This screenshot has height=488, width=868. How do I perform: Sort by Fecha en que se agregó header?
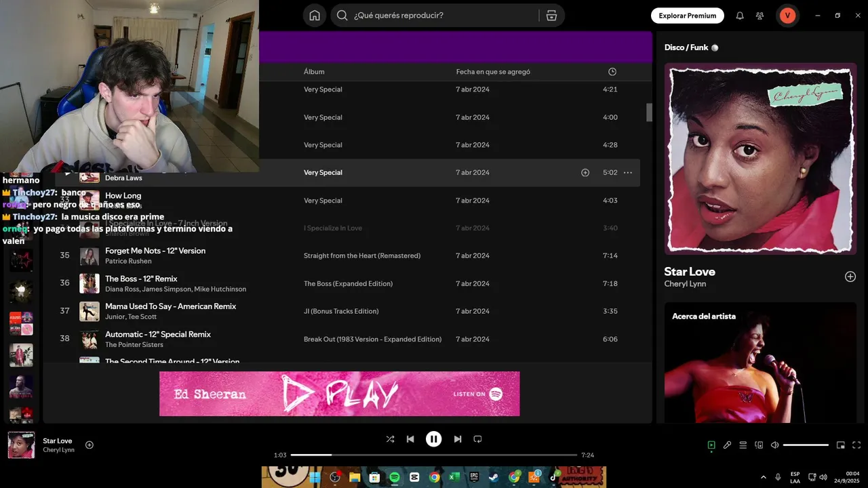click(493, 72)
